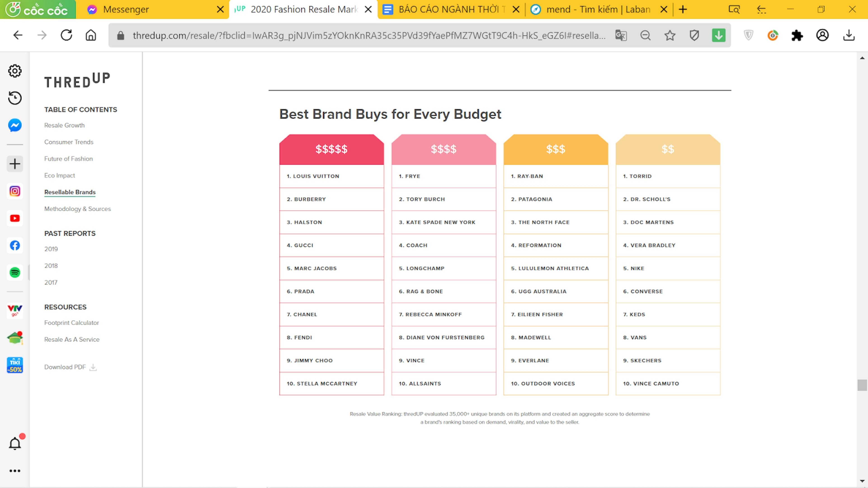Open browsing history sidebar icon

[x=15, y=98]
